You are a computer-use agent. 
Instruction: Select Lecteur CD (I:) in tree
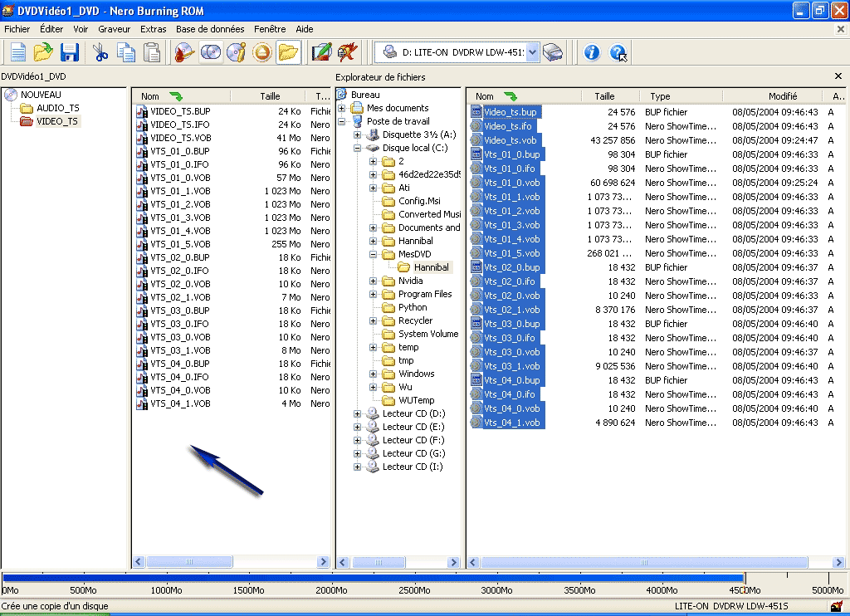point(413,467)
